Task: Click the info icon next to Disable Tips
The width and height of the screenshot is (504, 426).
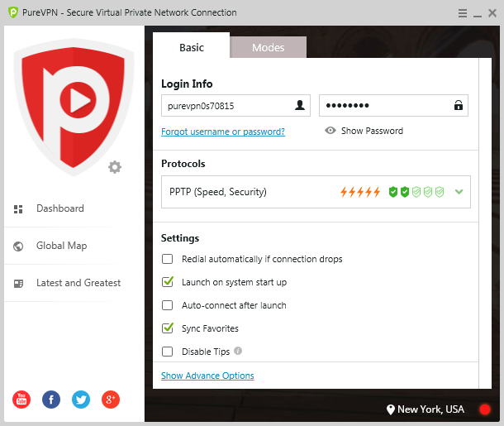Action: [238, 351]
